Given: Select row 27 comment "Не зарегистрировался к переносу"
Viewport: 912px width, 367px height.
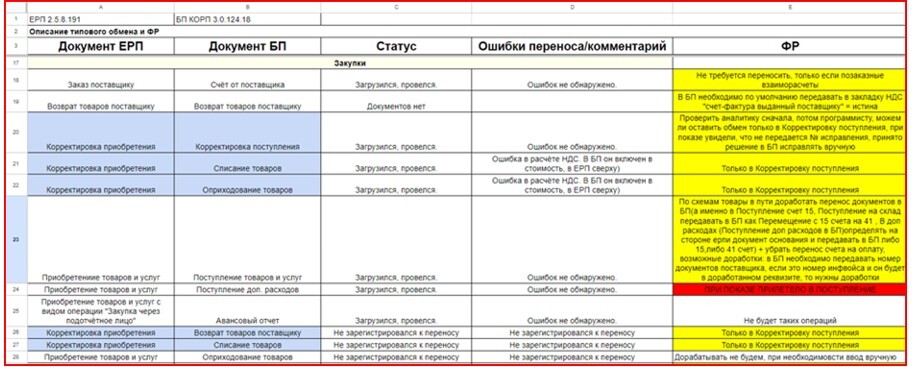Looking at the screenshot, I should coord(572,344).
